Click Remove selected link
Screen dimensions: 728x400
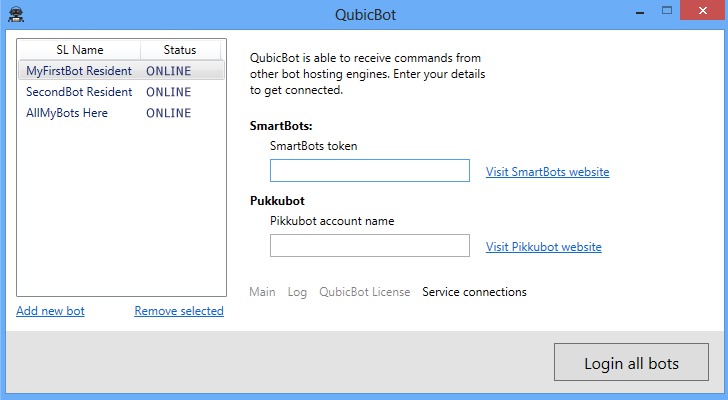[179, 311]
